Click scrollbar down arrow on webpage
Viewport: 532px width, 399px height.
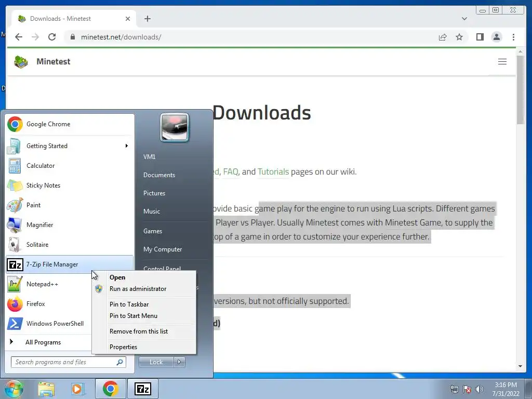520,366
